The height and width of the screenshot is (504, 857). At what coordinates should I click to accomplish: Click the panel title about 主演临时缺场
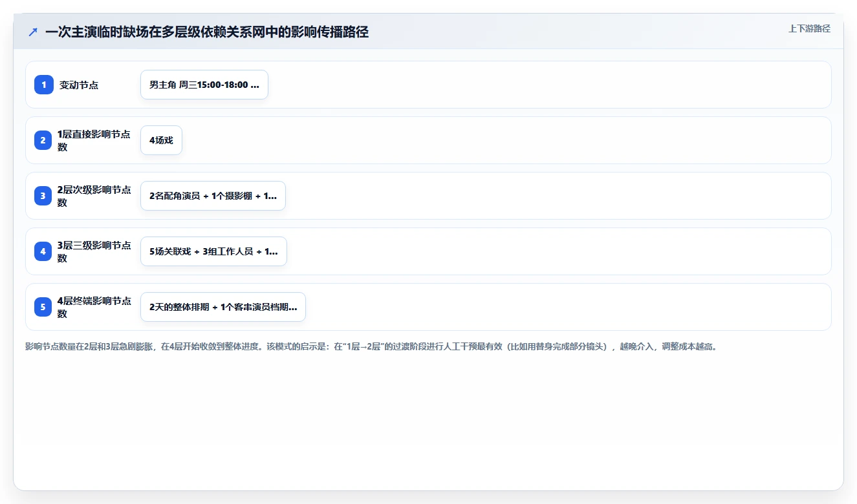point(207,32)
